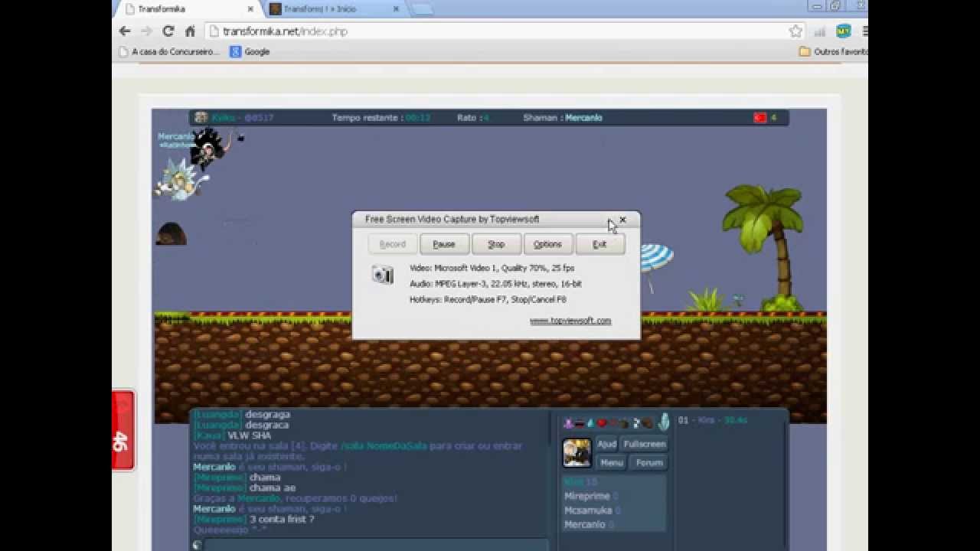Click the signal bars extension icon
This screenshot has height=551, width=980.
(820, 31)
